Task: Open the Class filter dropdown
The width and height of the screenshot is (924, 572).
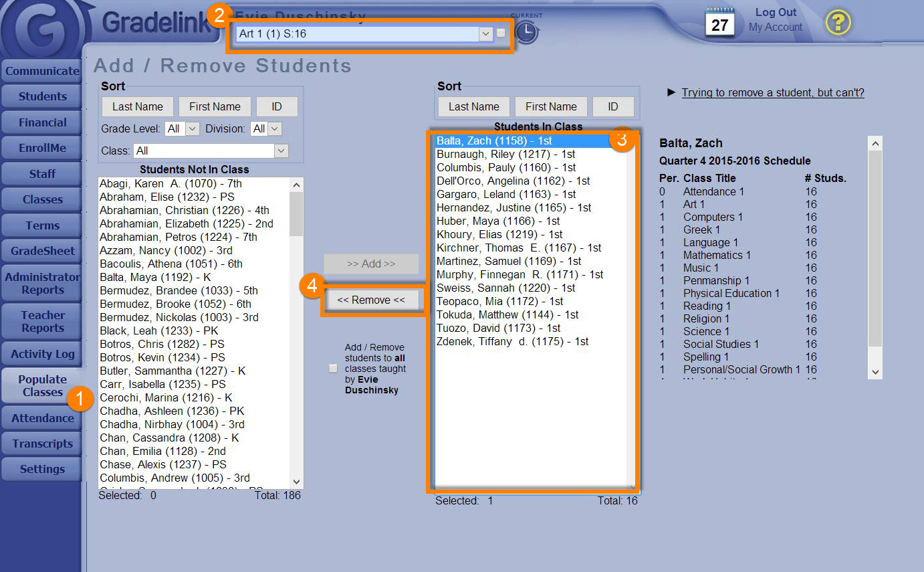Action: click(x=281, y=151)
